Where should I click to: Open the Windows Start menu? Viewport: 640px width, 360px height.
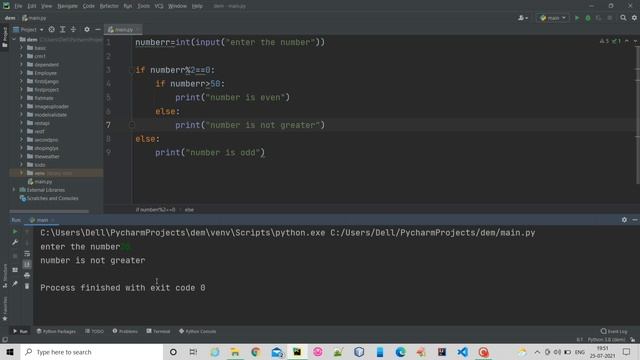click(x=10, y=352)
